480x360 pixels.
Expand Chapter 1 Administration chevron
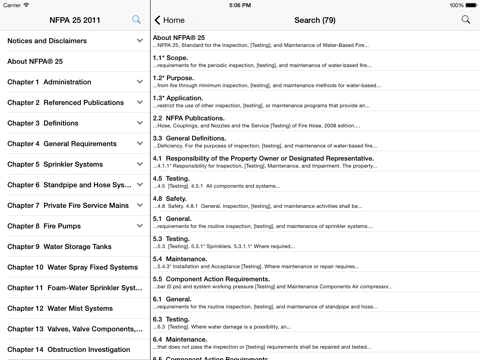(x=140, y=82)
